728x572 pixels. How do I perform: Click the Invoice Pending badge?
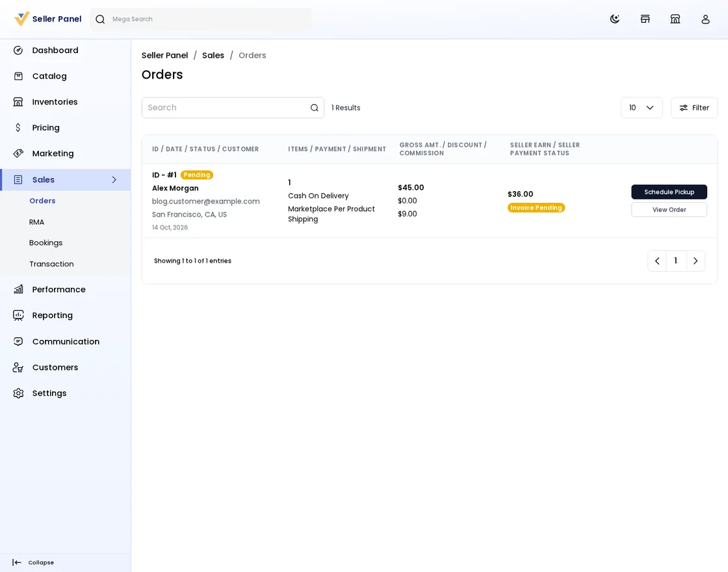point(536,207)
